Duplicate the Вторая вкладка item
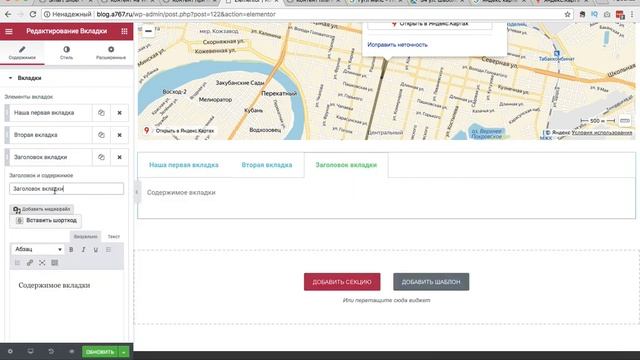The height and width of the screenshot is (360, 640). tap(101, 135)
